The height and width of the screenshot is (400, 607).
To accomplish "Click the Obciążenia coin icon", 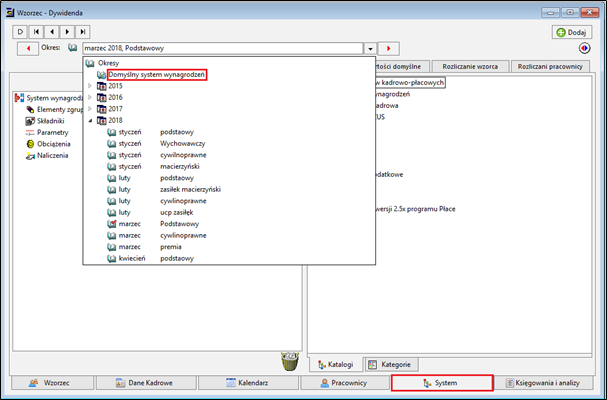I will tap(30, 144).
